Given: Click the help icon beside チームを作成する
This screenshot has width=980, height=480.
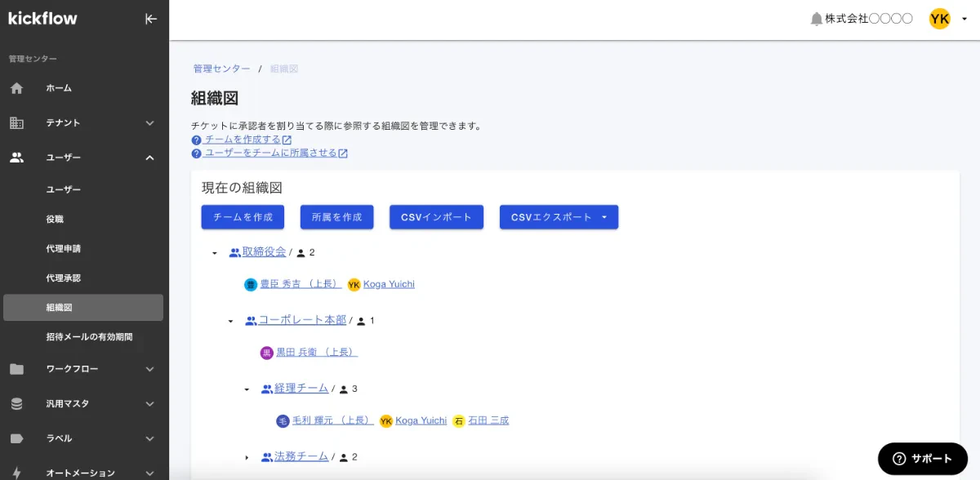Looking at the screenshot, I should click(196, 140).
